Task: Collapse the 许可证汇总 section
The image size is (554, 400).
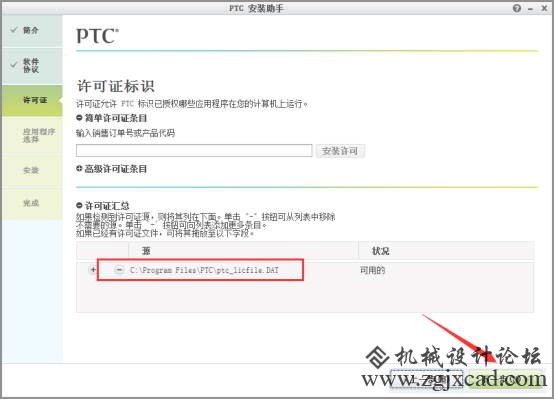Action: (x=79, y=205)
